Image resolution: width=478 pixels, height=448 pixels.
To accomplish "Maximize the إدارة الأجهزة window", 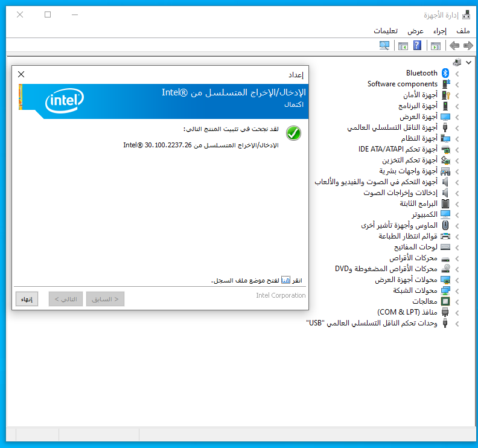I will (48, 14).
